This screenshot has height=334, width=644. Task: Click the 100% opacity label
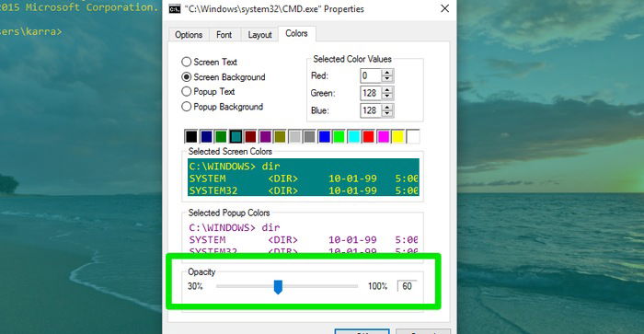pos(377,286)
